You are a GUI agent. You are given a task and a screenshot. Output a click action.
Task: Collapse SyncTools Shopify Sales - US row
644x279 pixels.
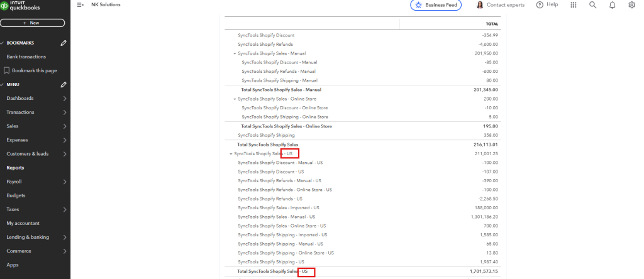[231, 154]
